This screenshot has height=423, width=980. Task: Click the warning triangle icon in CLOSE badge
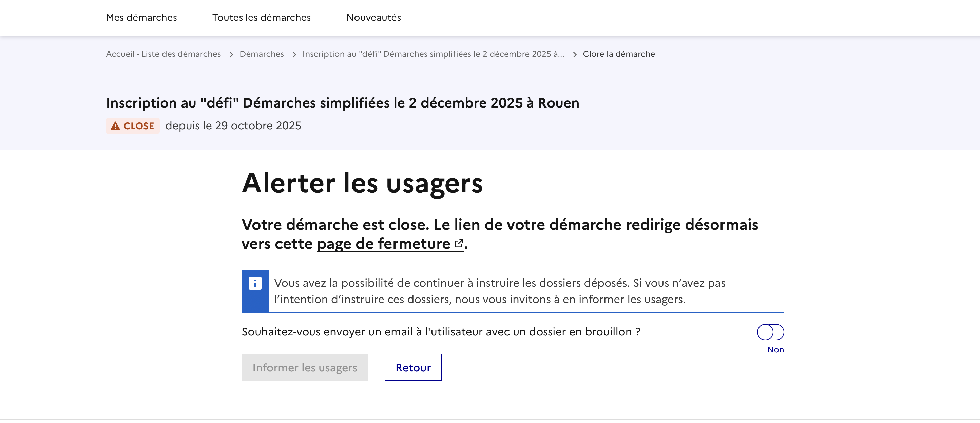115,126
